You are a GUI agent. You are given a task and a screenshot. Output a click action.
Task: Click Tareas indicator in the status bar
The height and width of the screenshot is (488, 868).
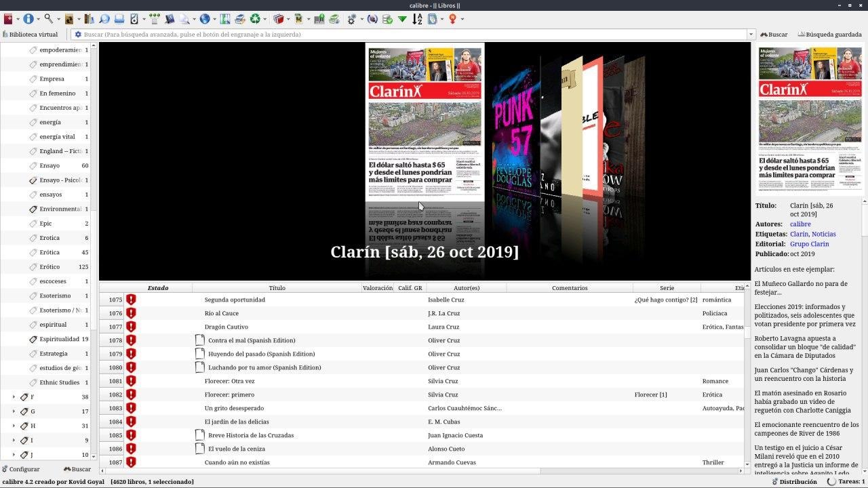click(846, 482)
